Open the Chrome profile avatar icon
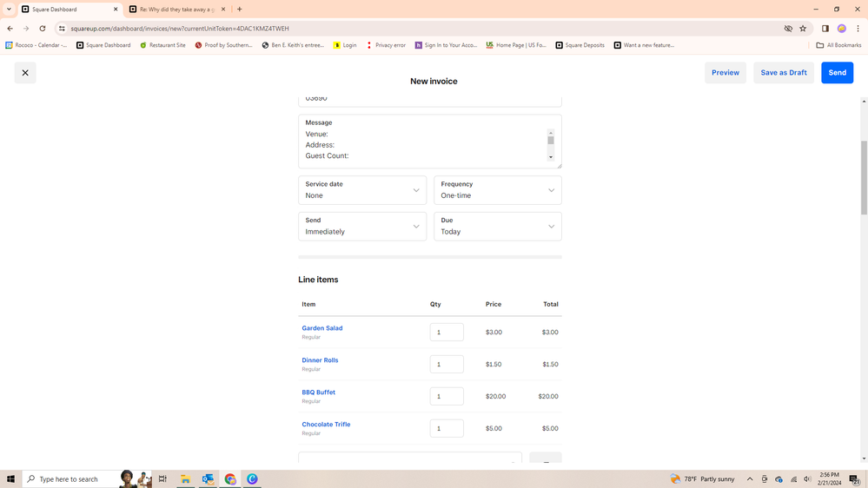Image resolution: width=868 pixels, height=488 pixels. tap(841, 28)
